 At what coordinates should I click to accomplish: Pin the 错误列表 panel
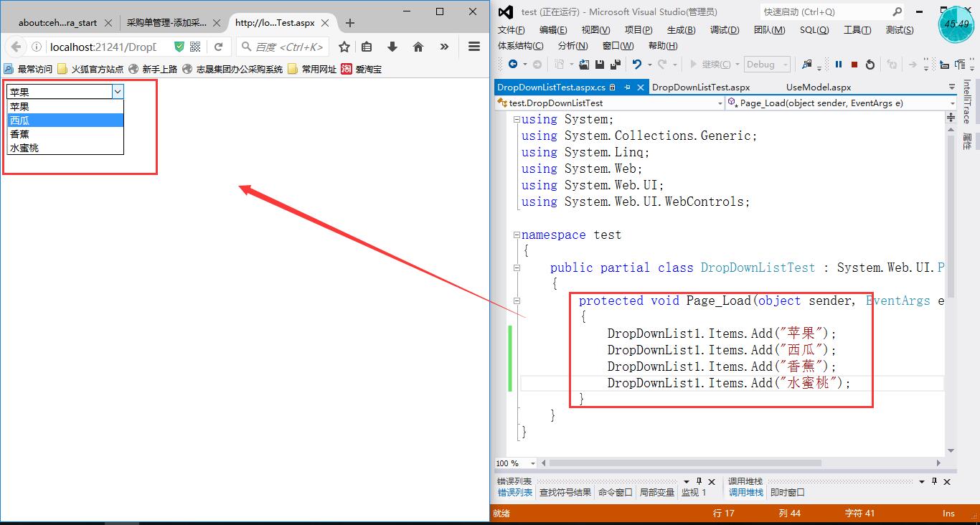(699, 481)
